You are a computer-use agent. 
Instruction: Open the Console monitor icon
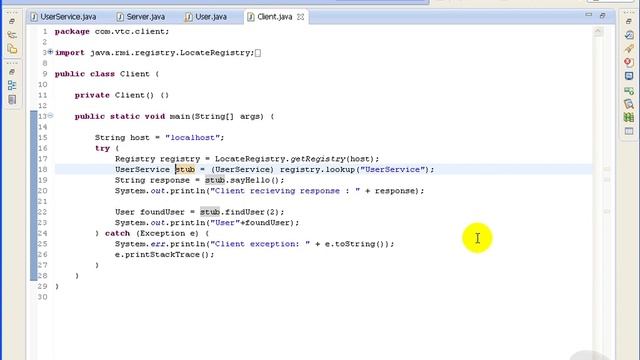click(629, 76)
